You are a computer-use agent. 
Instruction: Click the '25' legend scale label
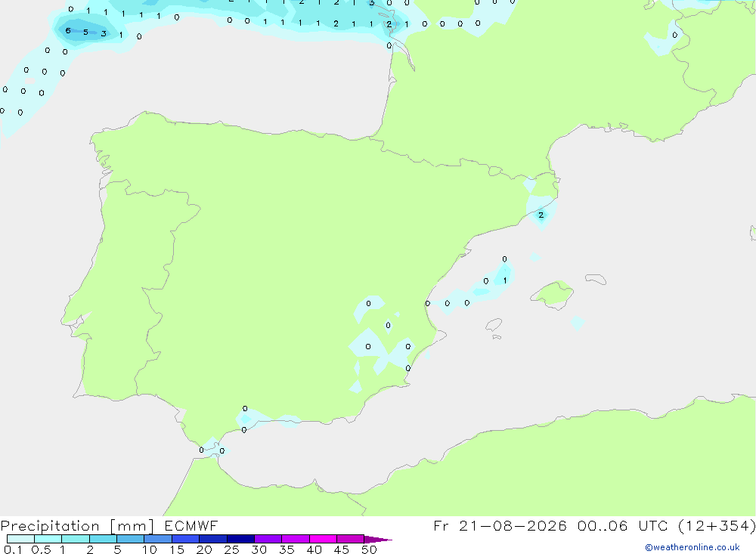coord(231,549)
